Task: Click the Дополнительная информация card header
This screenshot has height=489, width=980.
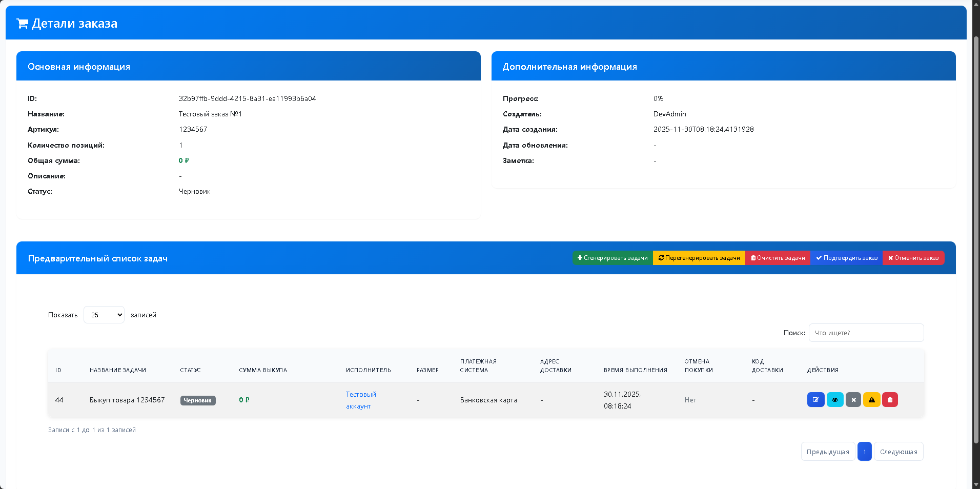Action: coord(724,66)
